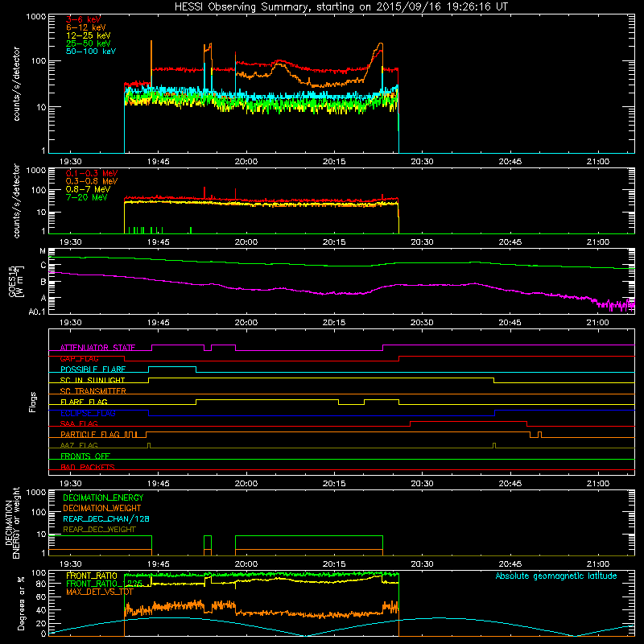Click the REAR_DEC_CHAN/128 legend label
The height and width of the screenshot is (644, 644).
tap(106, 518)
